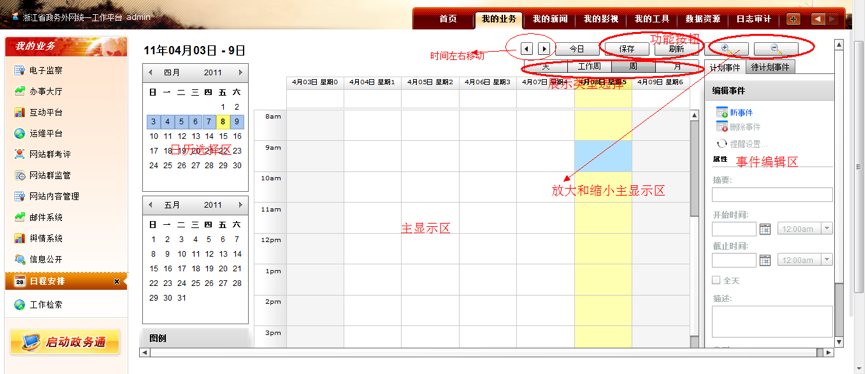The image size is (865, 374).
Task: Switch calendar view to 月
Action: pos(676,67)
